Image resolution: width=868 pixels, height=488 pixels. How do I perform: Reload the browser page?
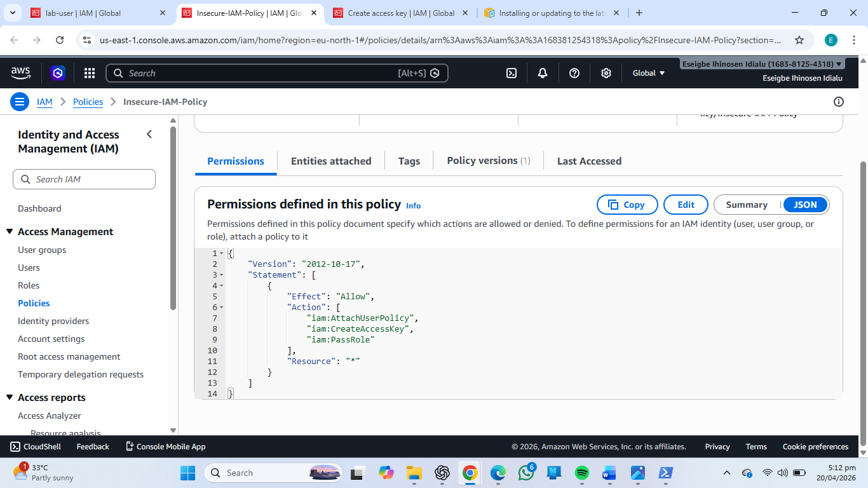tap(60, 40)
